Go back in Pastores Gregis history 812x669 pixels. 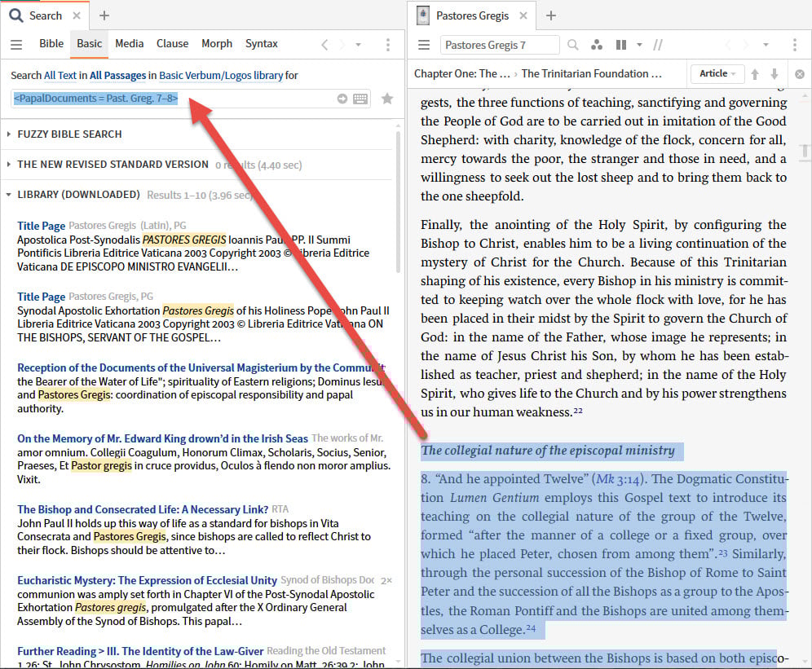[x=729, y=45]
